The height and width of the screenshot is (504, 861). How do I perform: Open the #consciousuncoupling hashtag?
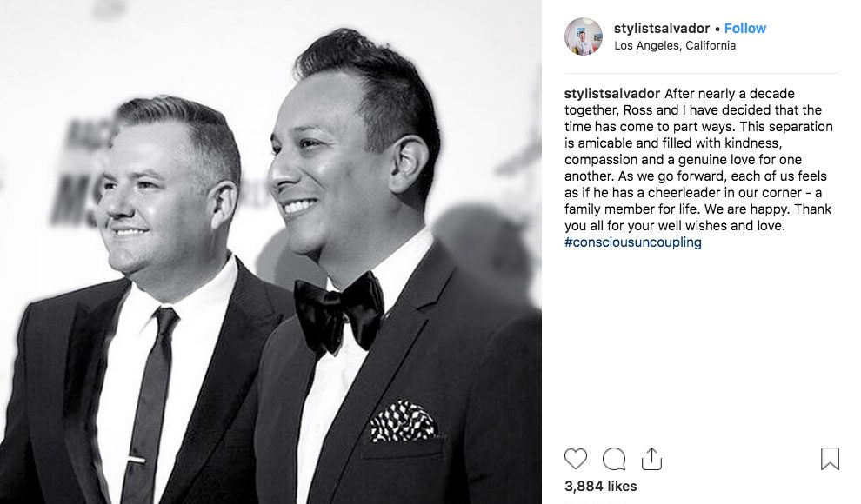(x=632, y=242)
